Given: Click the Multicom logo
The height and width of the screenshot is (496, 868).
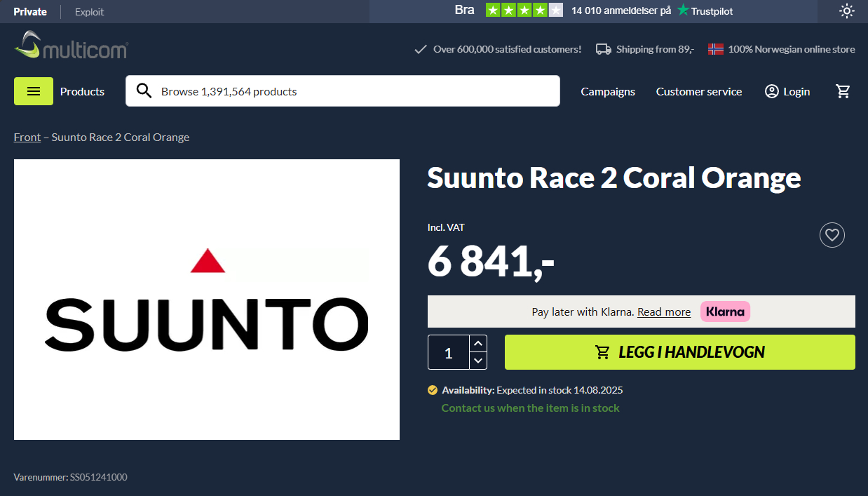Looking at the screenshot, I should click(x=71, y=45).
